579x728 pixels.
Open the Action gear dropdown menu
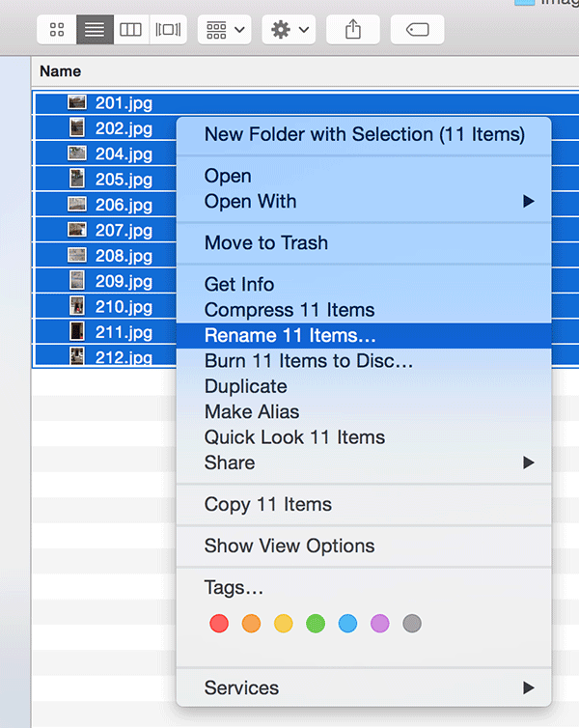289,30
